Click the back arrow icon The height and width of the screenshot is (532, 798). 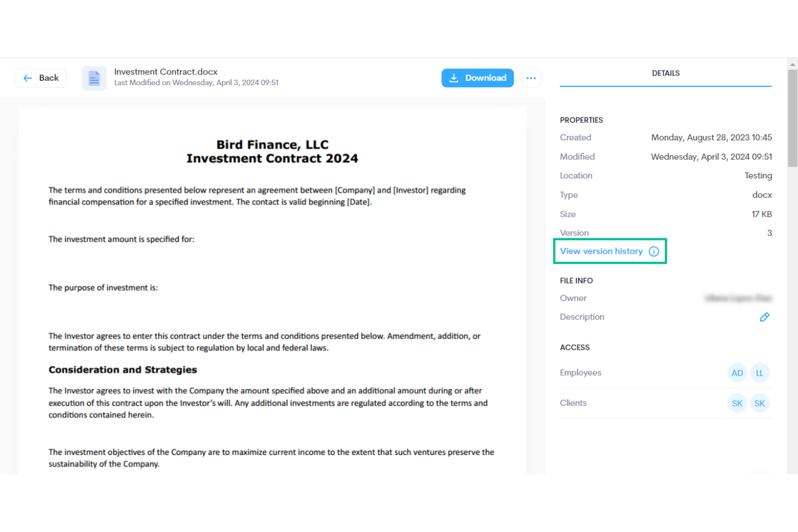coord(28,78)
